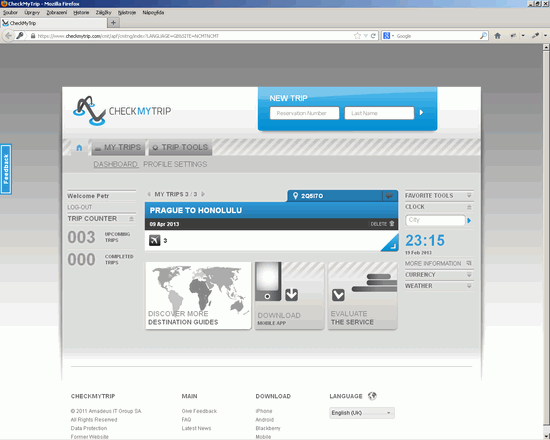Expand the CURRENCY panel

point(469,275)
